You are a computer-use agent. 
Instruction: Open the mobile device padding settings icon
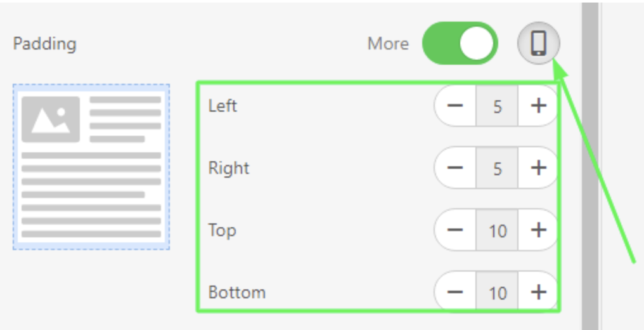click(538, 43)
